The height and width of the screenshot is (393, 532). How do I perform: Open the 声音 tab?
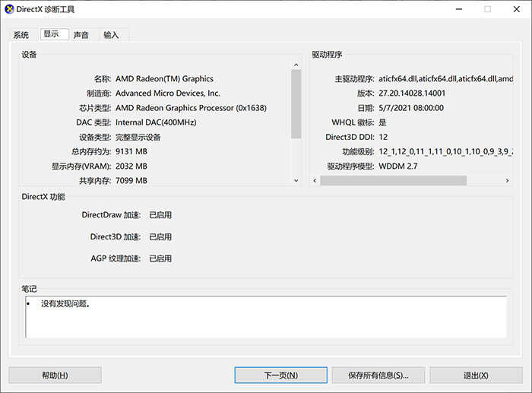81,35
